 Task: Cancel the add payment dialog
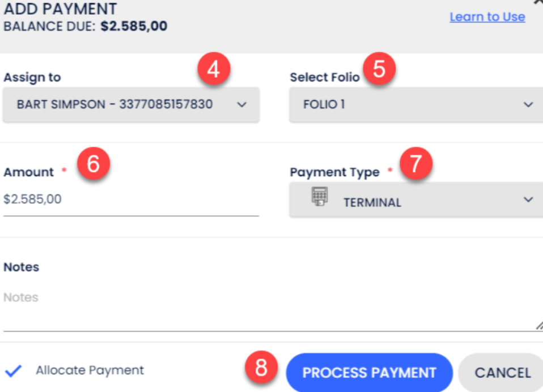pos(502,373)
